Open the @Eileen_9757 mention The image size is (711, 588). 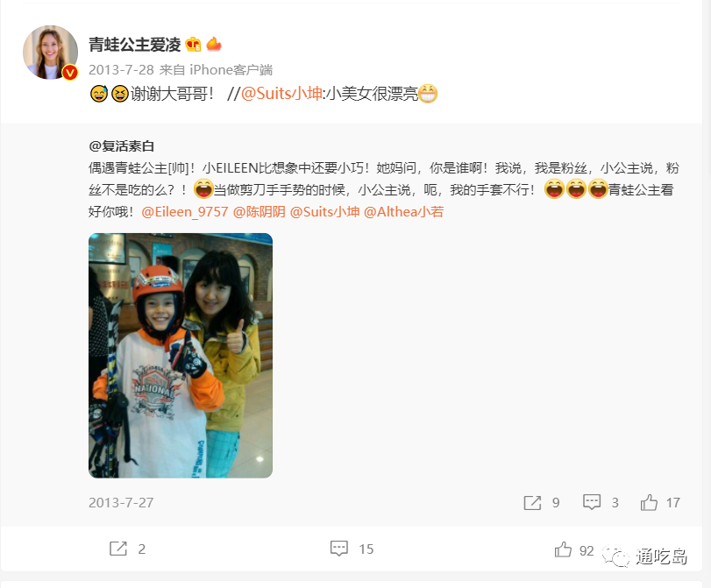[x=185, y=212]
